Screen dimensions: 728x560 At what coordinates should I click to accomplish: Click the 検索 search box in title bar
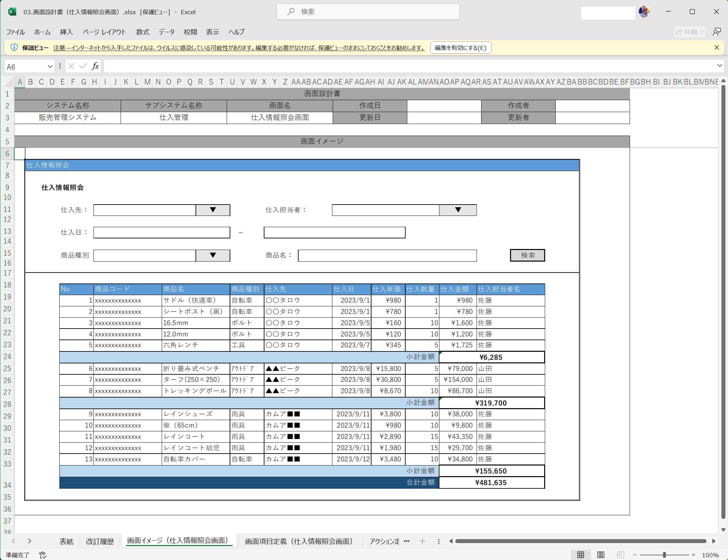pyautogui.click(x=368, y=12)
